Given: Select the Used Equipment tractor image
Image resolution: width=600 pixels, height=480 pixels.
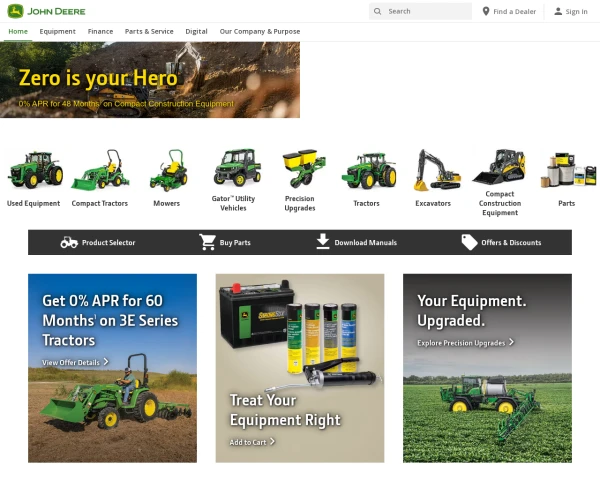Looking at the screenshot, I should (35, 170).
